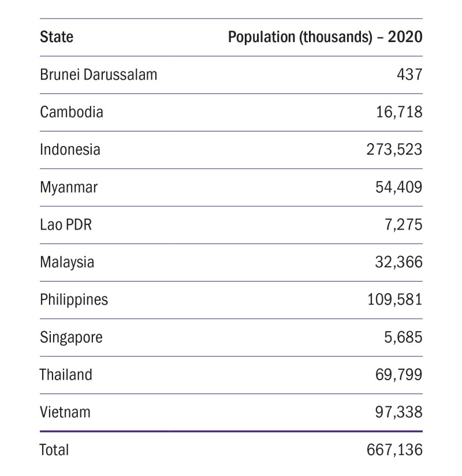Select the Thailand cell
The height and width of the screenshot is (476, 462).
[66, 375]
